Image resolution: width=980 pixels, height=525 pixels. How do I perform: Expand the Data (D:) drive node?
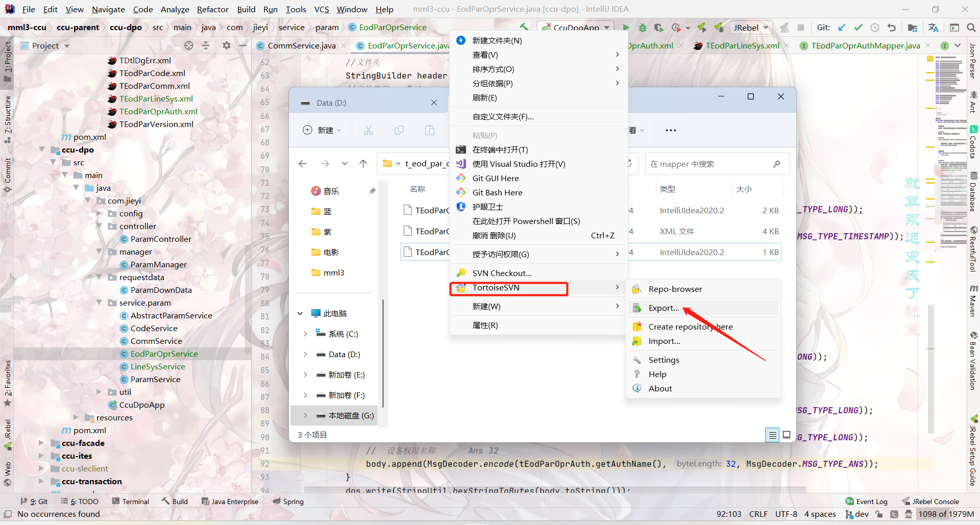[x=305, y=354]
